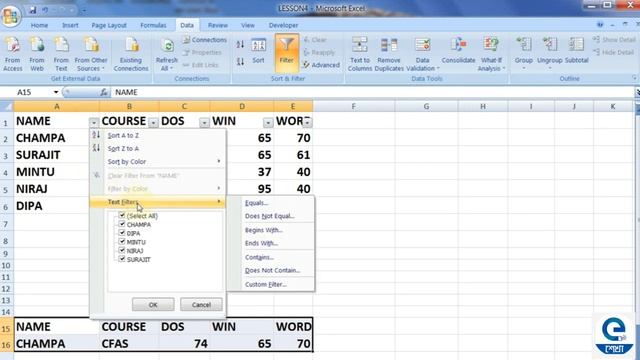The height and width of the screenshot is (360, 640).
Task: Switch to the Review tab
Action: coord(218,25)
